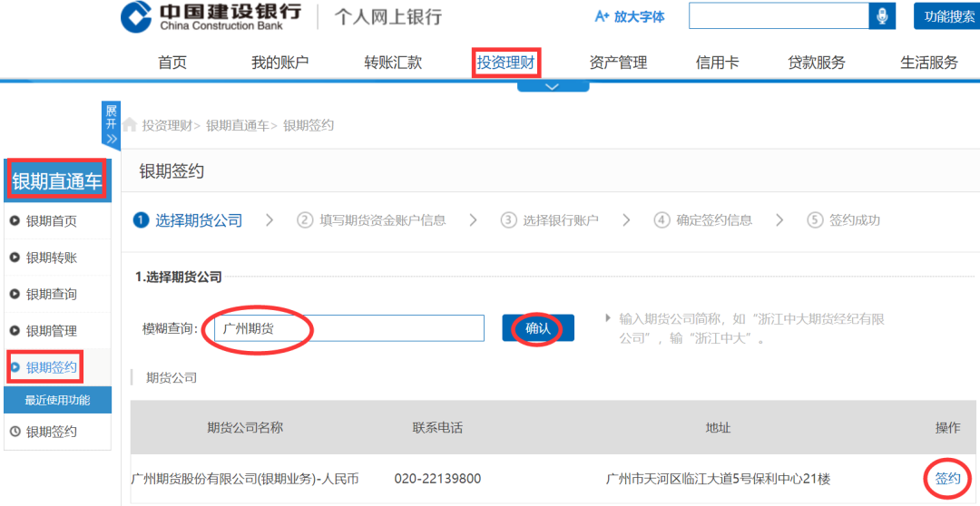Click the phone number 020-22139800
The height and width of the screenshot is (506, 980).
click(437, 479)
